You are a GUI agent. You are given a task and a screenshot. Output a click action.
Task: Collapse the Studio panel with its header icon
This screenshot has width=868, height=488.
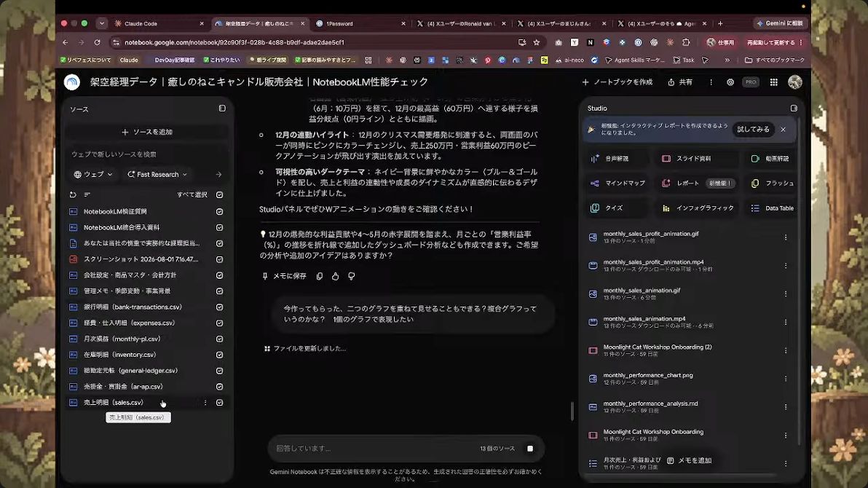pos(794,108)
